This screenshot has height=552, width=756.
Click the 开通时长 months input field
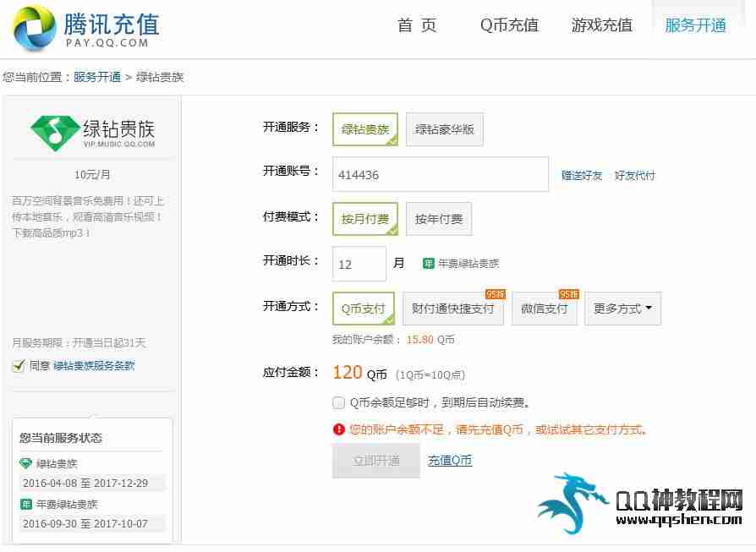click(359, 264)
